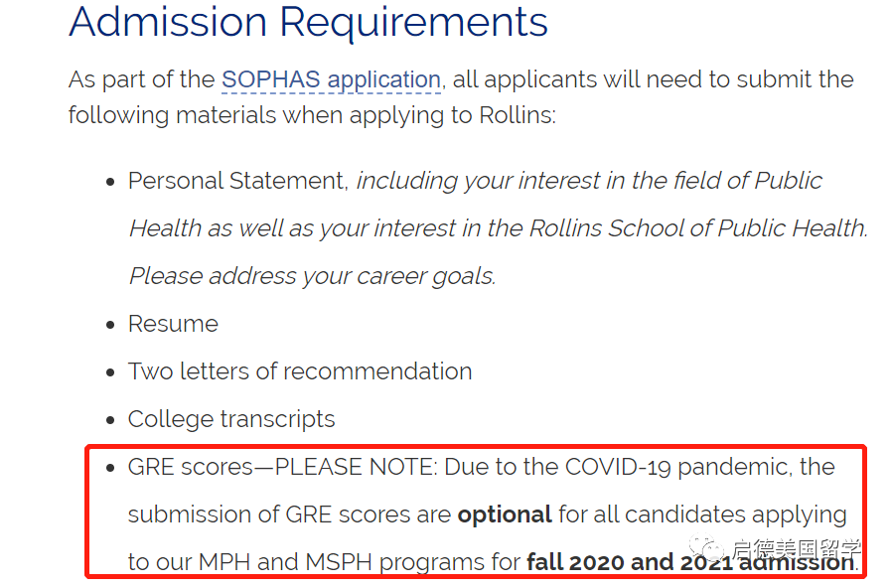This screenshot has height=588, width=890.
Task: Select the Resume list item text
Action: click(173, 324)
